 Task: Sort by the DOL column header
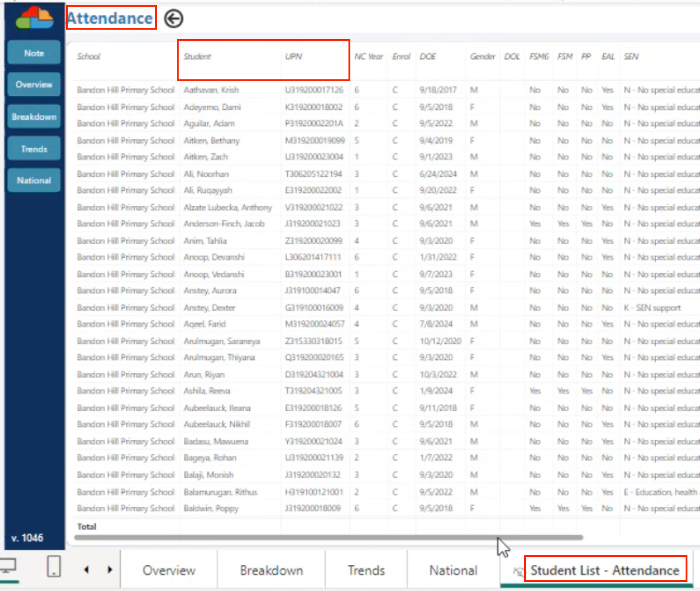tap(512, 57)
